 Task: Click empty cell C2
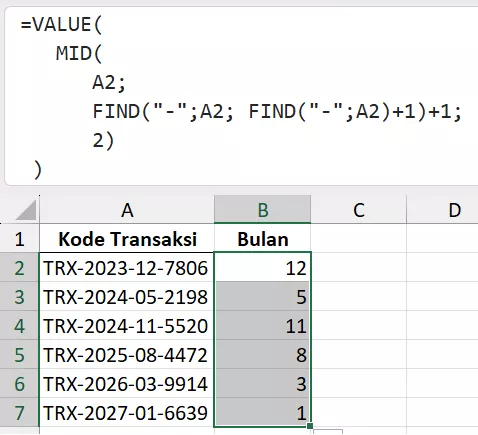359,267
